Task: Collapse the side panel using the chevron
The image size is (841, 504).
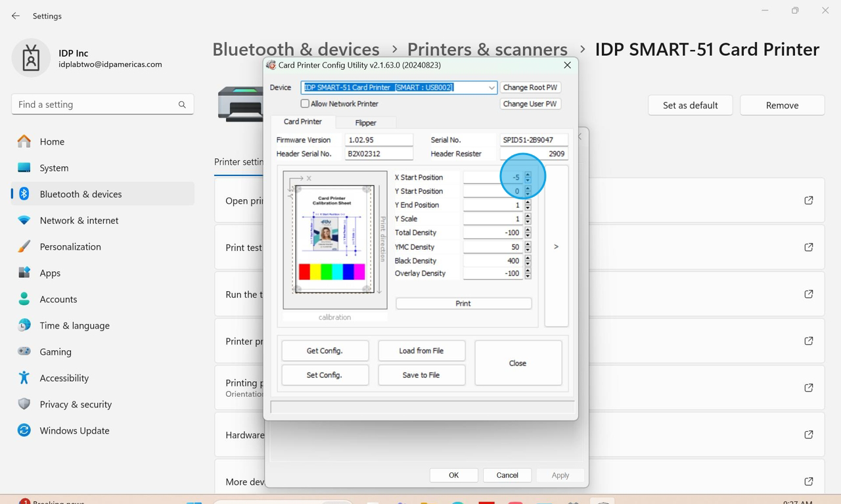Action: 579,138
